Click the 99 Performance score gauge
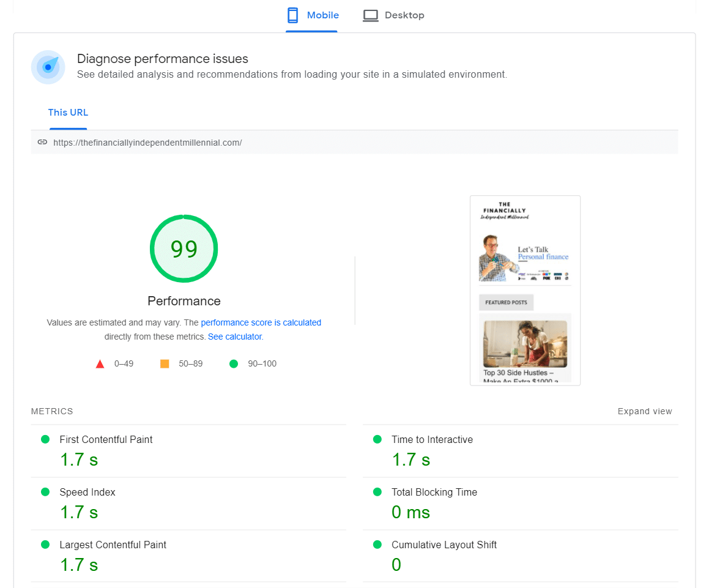The width and height of the screenshot is (717, 588). point(184,248)
